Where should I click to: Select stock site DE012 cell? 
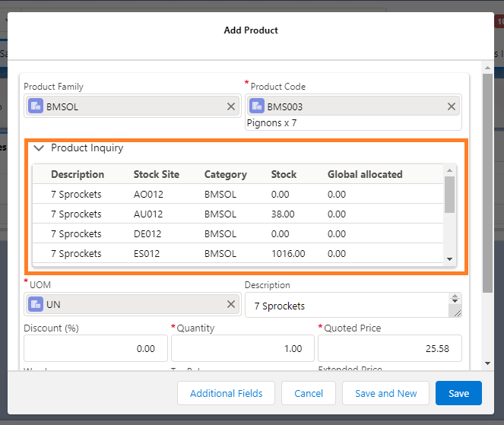[x=147, y=233]
